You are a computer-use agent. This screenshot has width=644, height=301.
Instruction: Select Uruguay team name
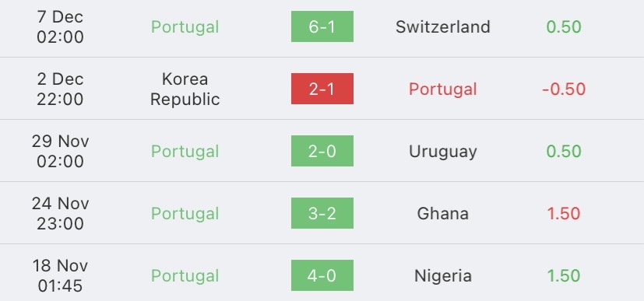pos(443,152)
